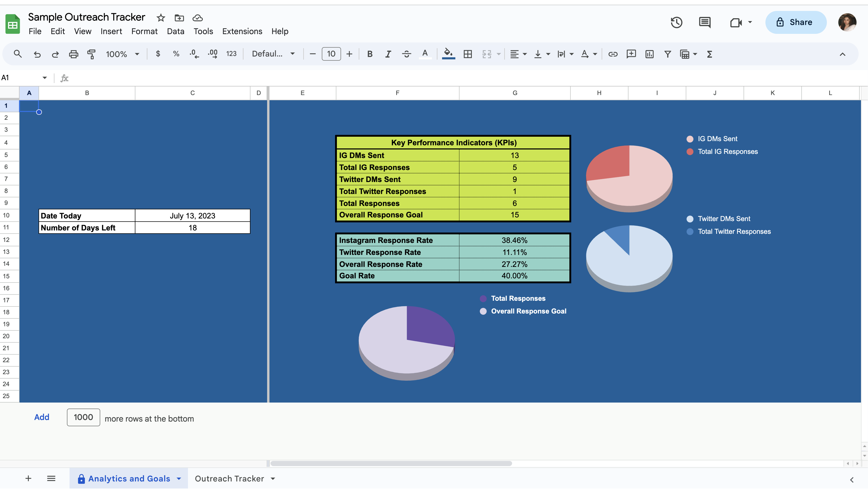
Task: Format as currency with dollar icon
Action: point(158,54)
